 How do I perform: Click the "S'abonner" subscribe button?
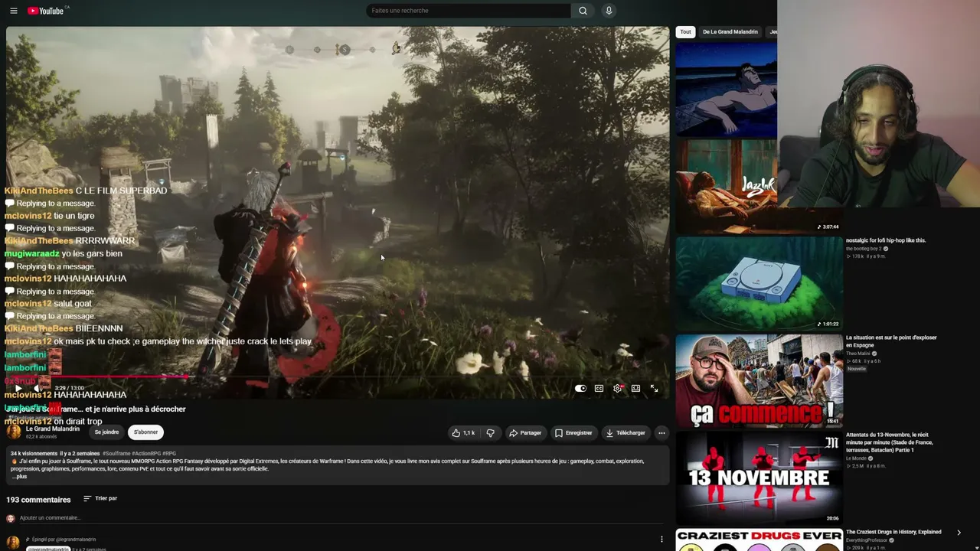point(145,432)
